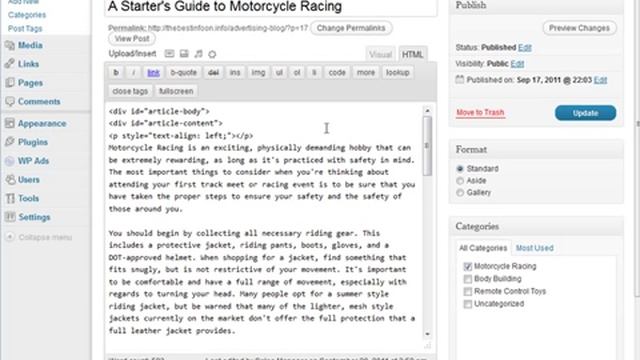Open the fullscreen editor
The width and height of the screenshot is (640, 360).
coord(176,91)
